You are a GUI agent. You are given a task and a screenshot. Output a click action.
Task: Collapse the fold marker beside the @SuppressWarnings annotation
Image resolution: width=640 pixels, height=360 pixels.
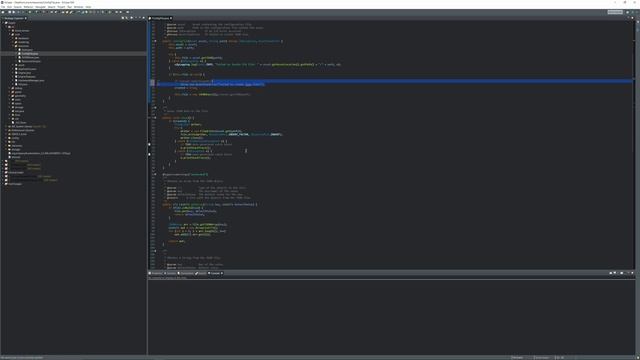point(155,174)
